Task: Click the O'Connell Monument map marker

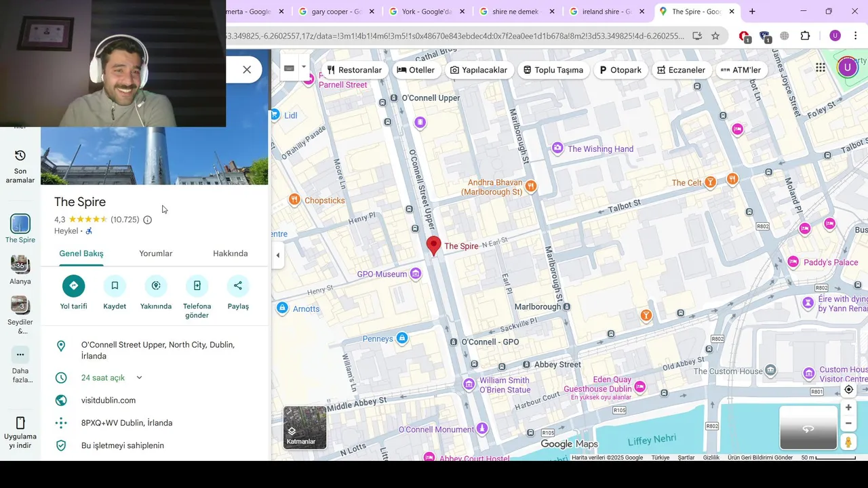Action: (482, 428)
